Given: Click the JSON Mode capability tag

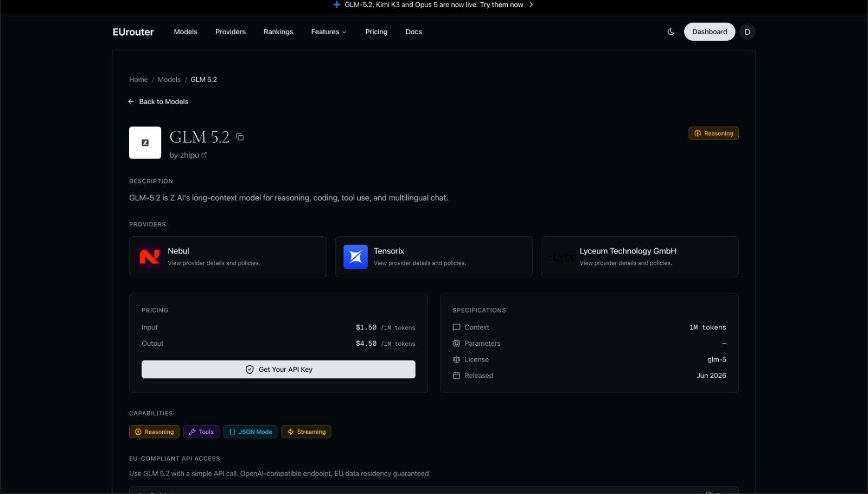Looking at the screenshot, I should pyautogui.click(x=250, y=432).
